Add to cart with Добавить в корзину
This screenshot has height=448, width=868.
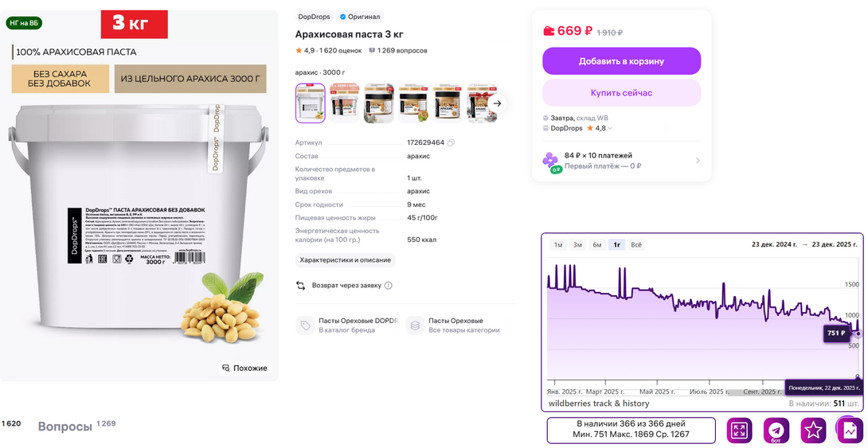point(622,60)
